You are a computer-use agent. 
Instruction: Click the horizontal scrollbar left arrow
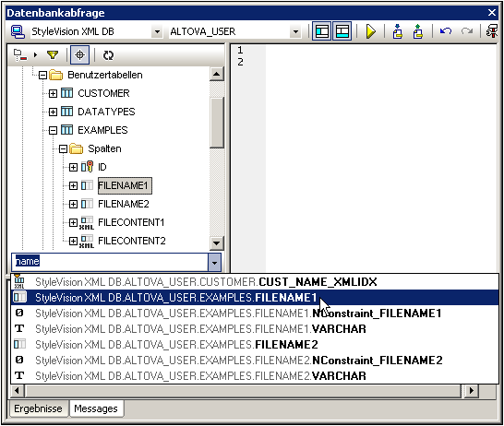coord(17,391)
